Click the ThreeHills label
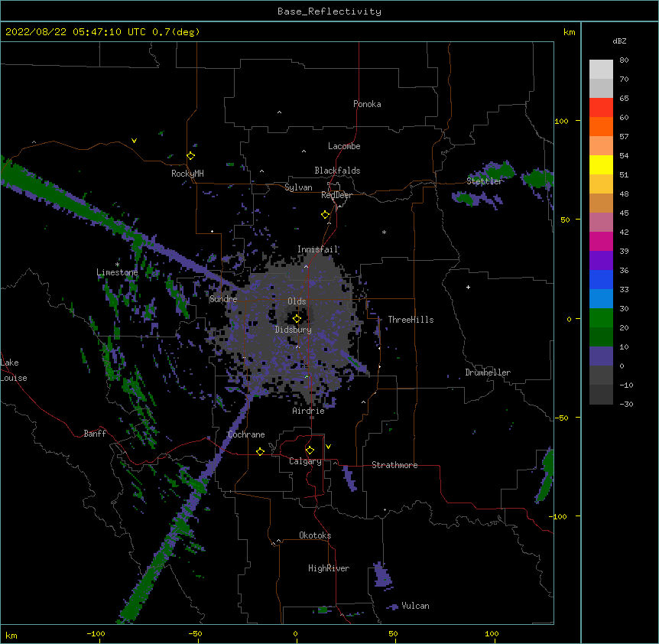The width and height of the screenshot is (659, 644). click(x=411, y=320)
